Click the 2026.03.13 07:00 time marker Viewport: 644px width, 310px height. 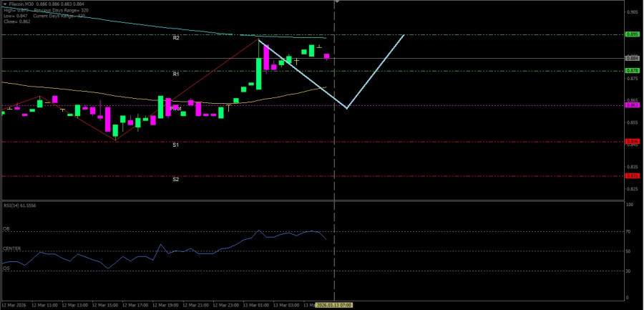pos(334,306)
